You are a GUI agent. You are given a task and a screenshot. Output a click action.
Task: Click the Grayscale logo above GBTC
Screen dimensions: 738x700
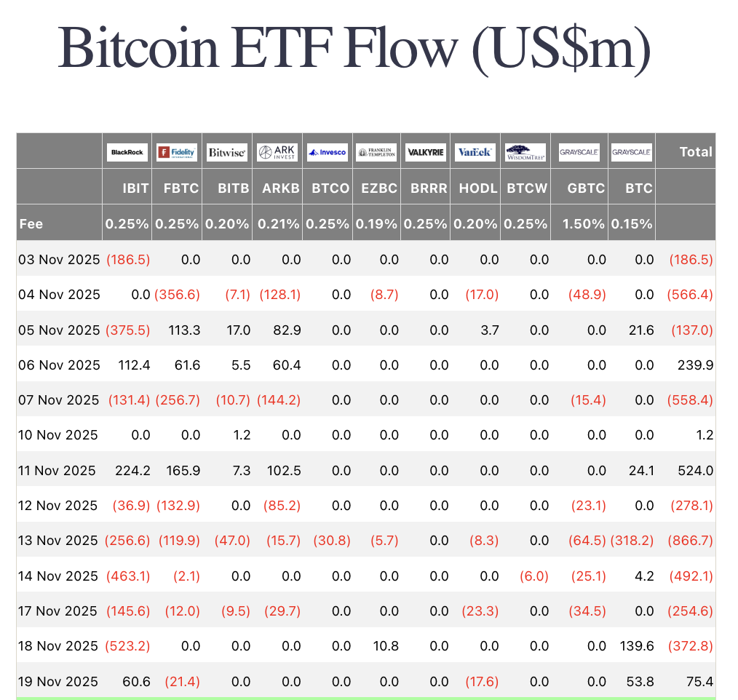579,152
